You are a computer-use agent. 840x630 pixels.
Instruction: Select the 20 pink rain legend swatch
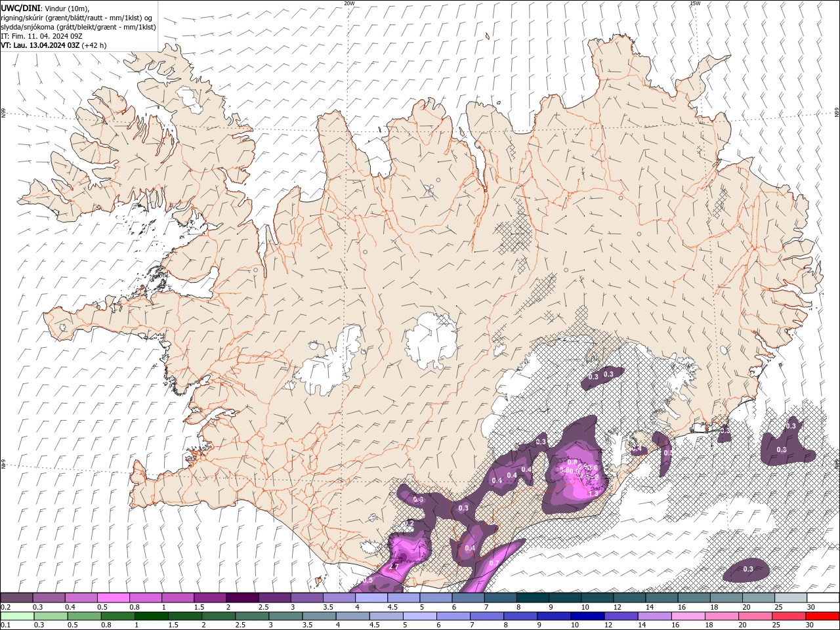[x=755, y=616]
